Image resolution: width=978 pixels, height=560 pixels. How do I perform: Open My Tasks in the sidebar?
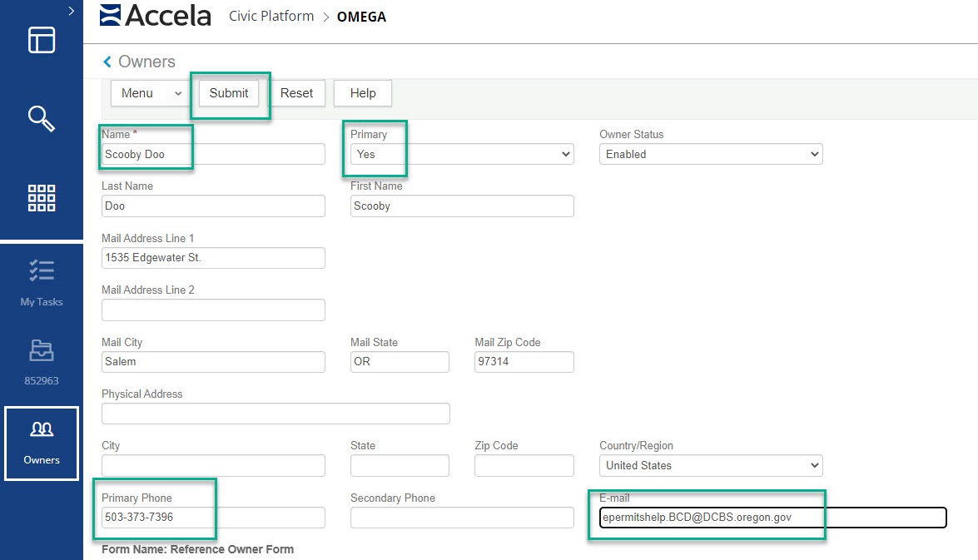42,282
